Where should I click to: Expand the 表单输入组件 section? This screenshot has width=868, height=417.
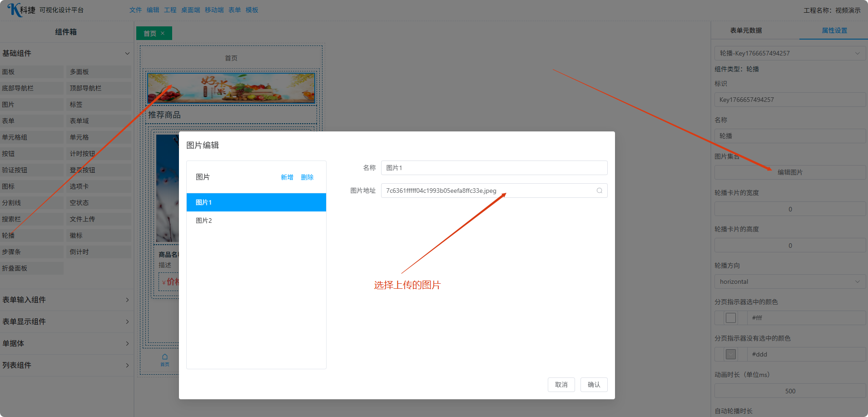[x=127, y=300]
